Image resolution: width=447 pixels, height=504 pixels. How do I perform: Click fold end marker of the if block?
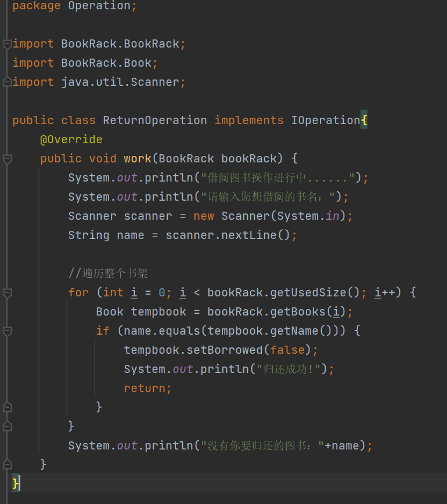pos(7,407)
